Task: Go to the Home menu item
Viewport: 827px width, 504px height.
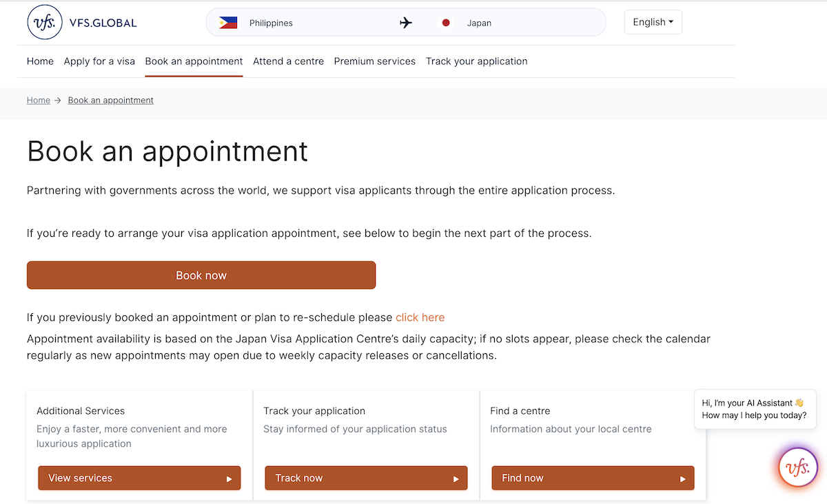Action: [x=40, y=61]
